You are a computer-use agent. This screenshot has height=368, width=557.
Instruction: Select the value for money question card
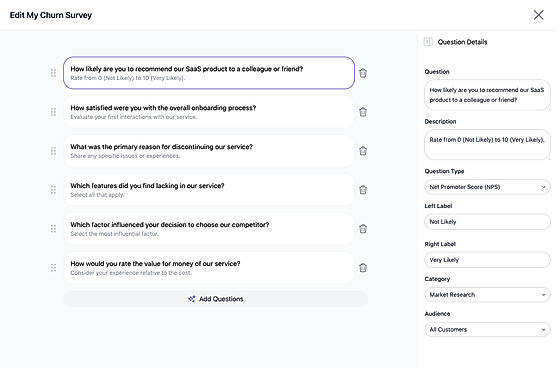click(209, 268)
